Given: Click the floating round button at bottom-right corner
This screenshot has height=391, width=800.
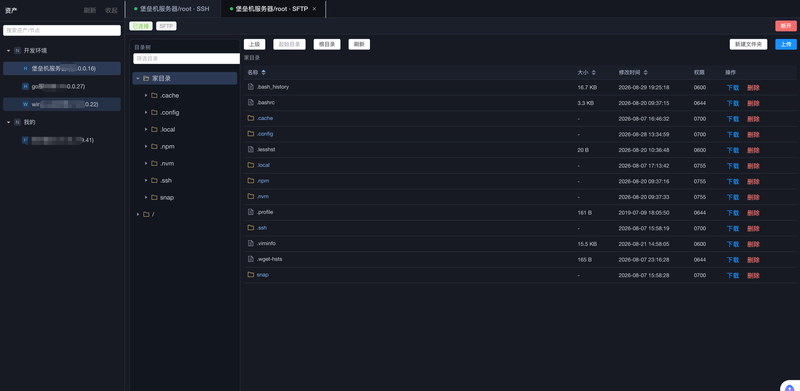Looking at the screenshot, I should [790, 386].
